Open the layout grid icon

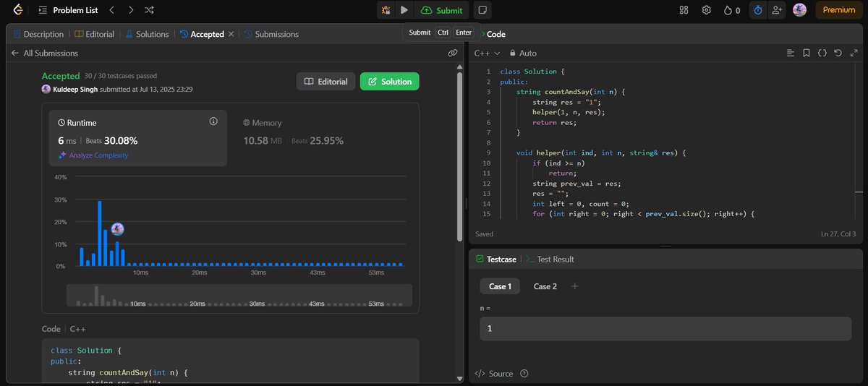684,10
